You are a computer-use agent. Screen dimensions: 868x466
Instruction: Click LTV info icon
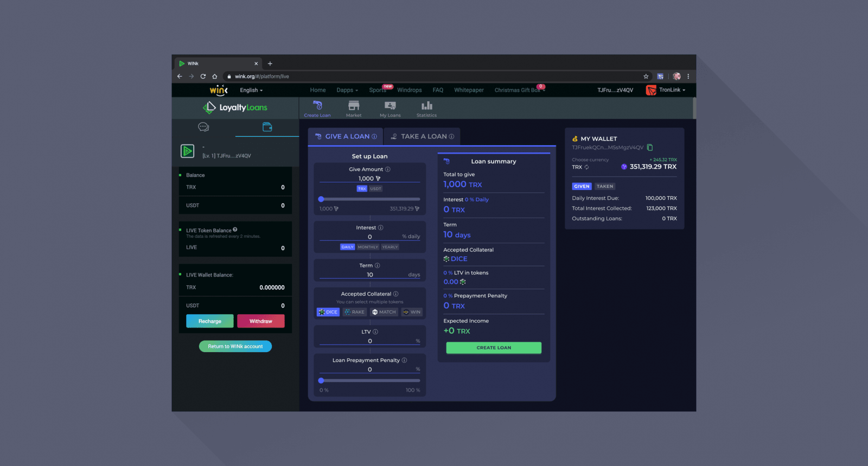[375, 332]
